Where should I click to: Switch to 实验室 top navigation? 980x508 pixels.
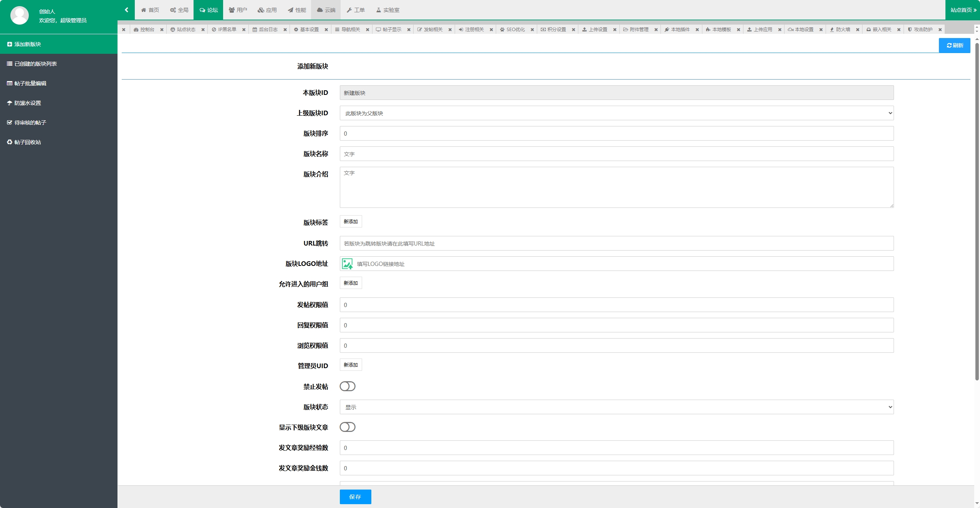click(x=388, y=10)
